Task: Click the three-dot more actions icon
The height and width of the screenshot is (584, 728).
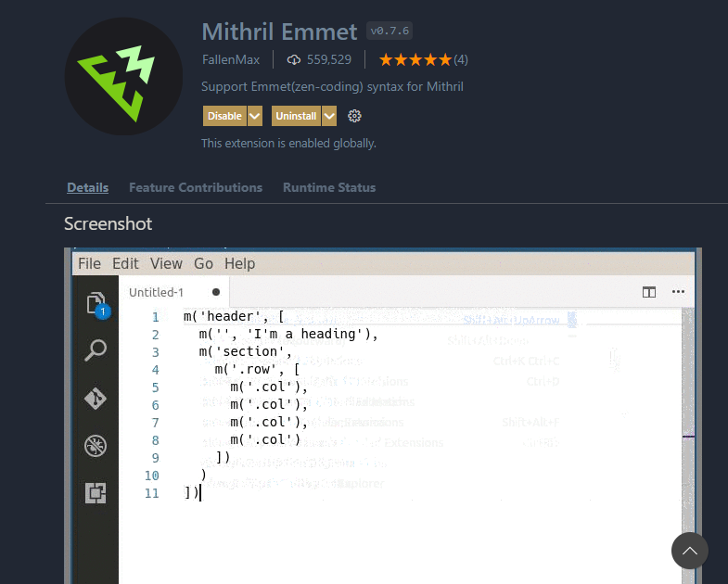Action: tap(678, 291)
